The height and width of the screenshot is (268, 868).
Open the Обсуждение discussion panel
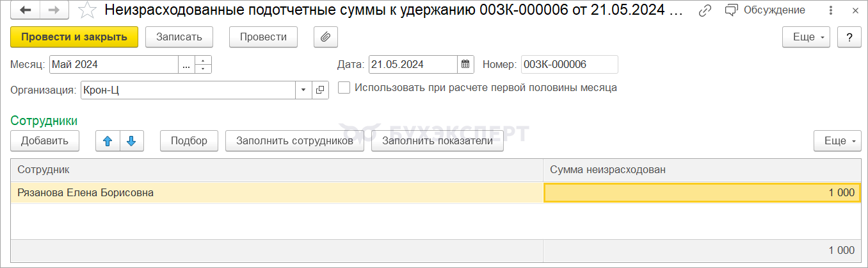coord(766,10)
